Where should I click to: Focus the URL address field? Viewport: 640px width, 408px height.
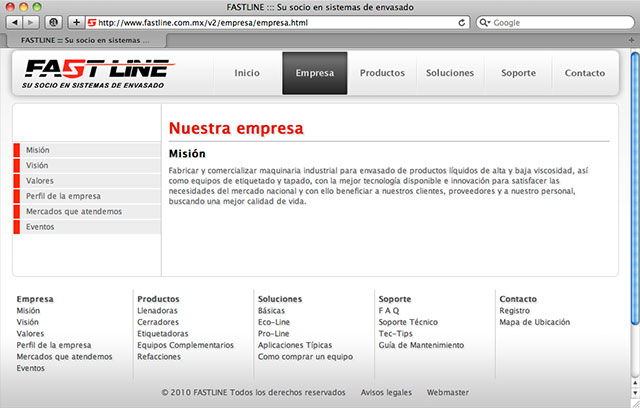coord(278,22)
